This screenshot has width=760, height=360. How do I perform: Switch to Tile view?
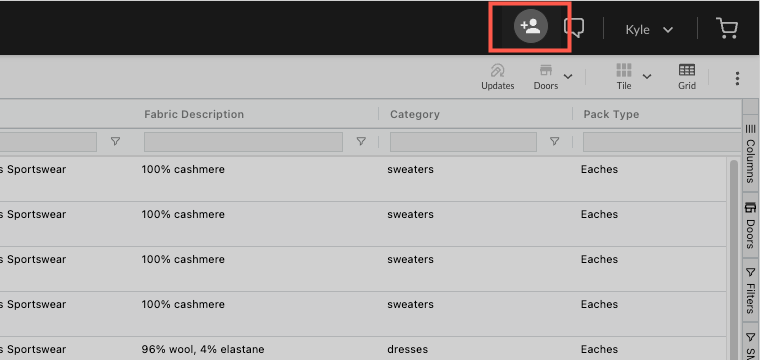[x=624, y=77]
